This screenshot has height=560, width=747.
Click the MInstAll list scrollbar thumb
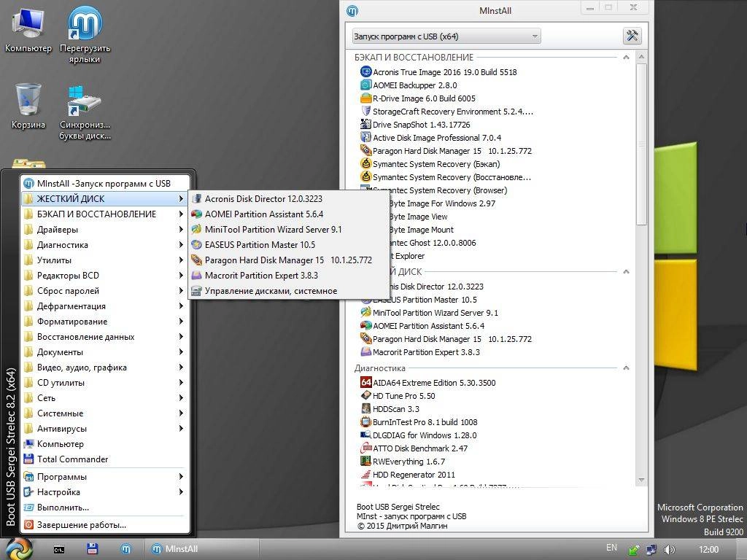pyautogui.click(x=641, y=144)
